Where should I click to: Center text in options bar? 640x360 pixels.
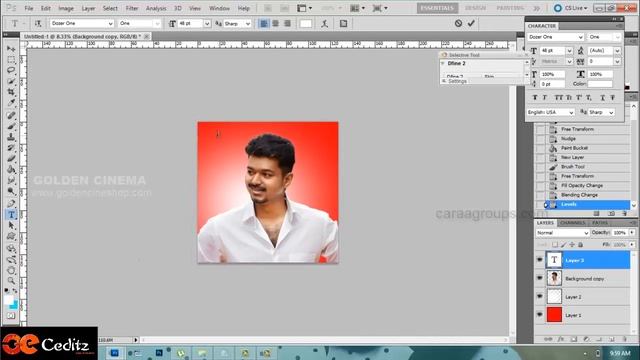point(276,24)
